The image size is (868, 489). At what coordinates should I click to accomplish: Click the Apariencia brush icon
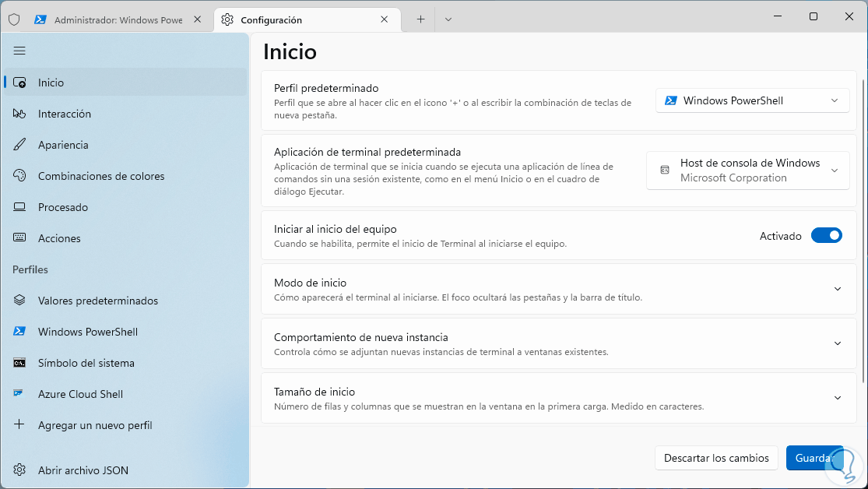19,145
